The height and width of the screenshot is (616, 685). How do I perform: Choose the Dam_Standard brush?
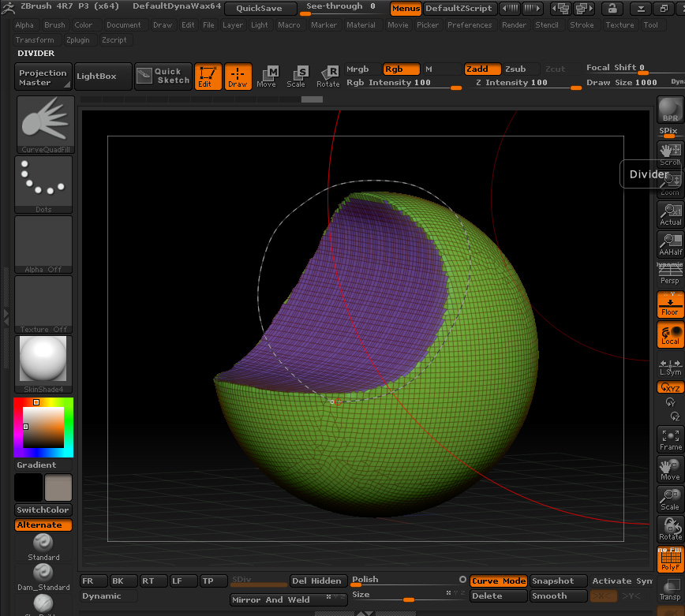(43, 577)
